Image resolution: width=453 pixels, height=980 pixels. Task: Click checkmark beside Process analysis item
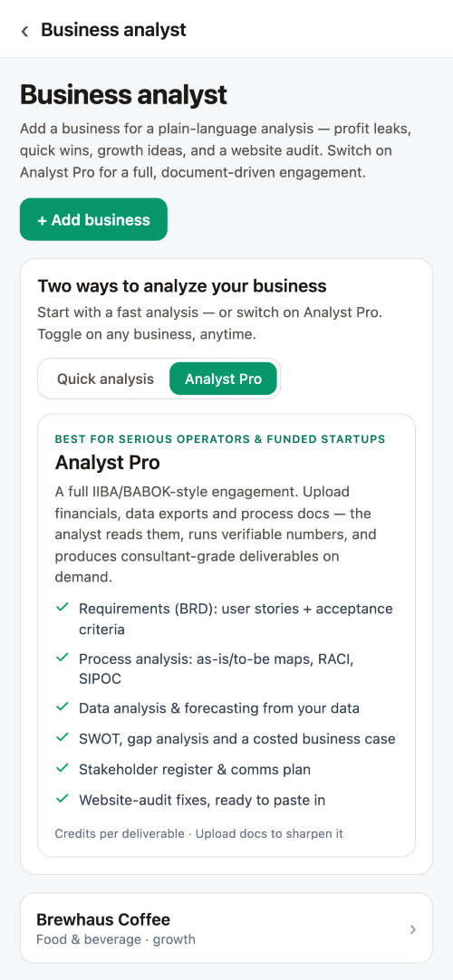(x=62, y=658)
